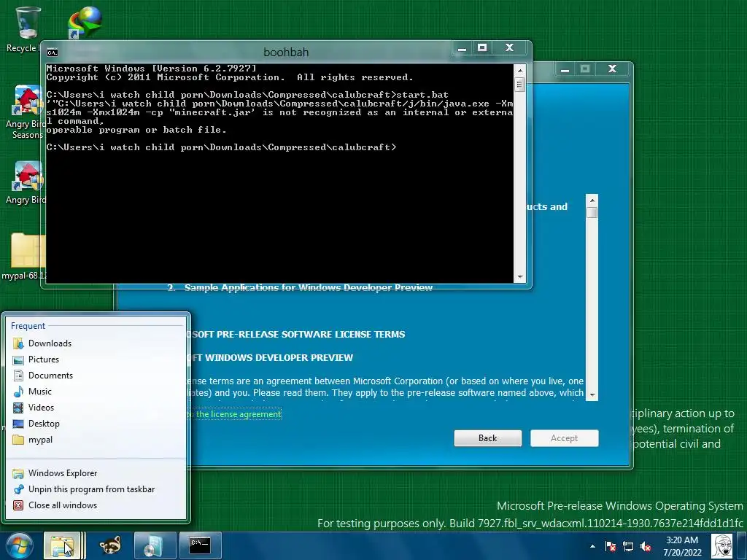Image resolution: width=747 pixels, height=560 pixels.
Task: Open Documents from the jump list
Action: [96, 376]
